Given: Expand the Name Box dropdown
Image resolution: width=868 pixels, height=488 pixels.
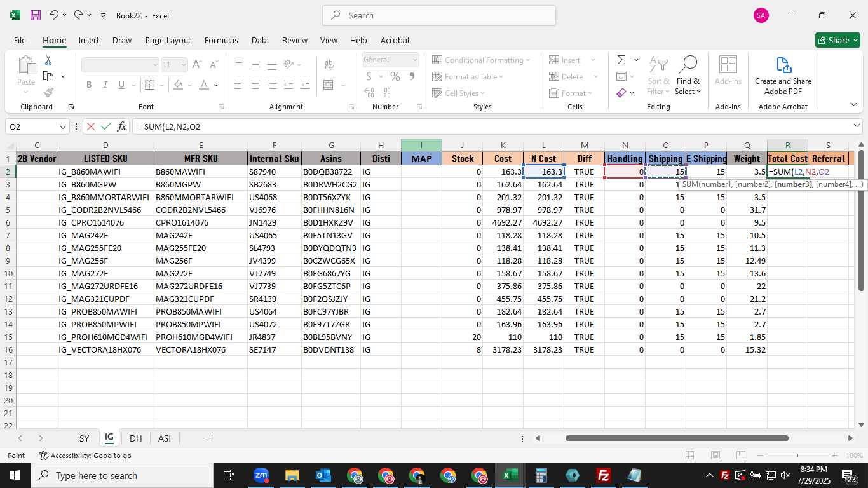Looking at the screenshot, I should [63, 126].
